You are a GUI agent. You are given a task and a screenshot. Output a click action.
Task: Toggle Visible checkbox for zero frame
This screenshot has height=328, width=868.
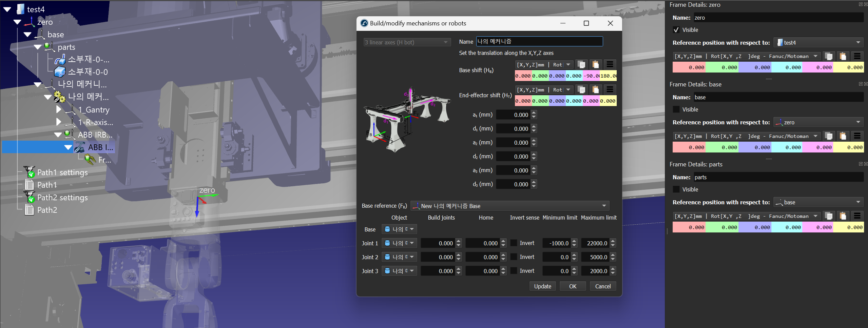click(676, 30)
